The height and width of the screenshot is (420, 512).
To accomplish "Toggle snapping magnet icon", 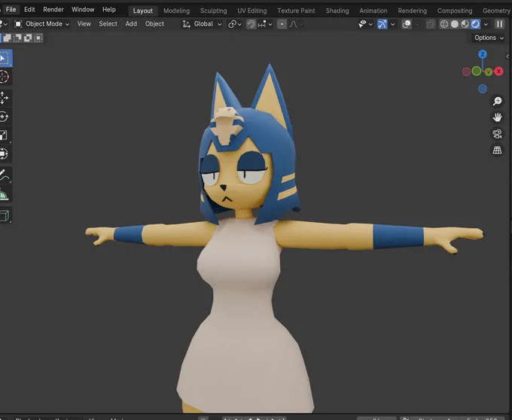I will (x=251, y=24).
